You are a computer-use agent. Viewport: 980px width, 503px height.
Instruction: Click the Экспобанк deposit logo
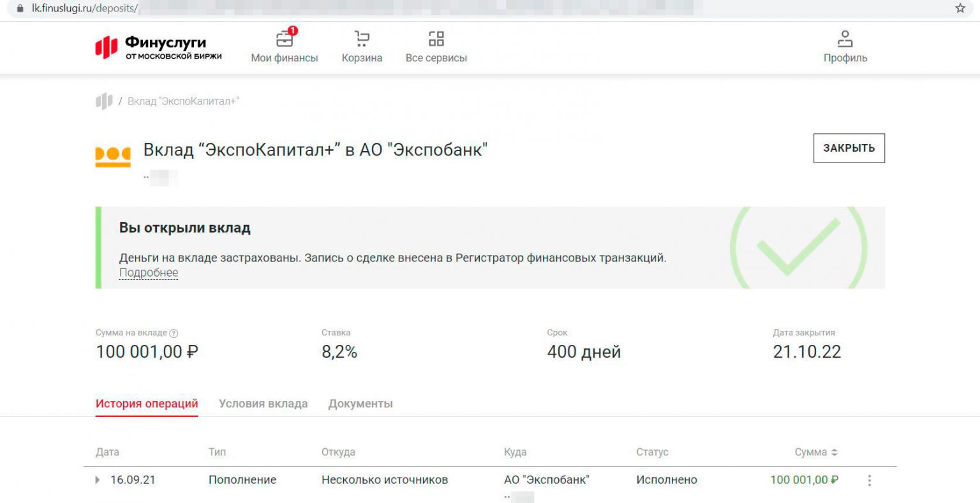tap(113, 156)
